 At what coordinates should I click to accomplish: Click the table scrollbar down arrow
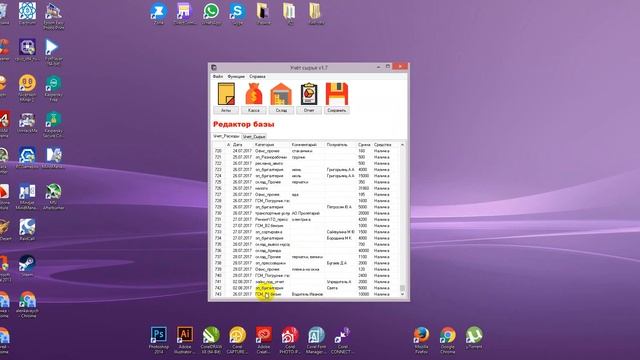point(402,294)
